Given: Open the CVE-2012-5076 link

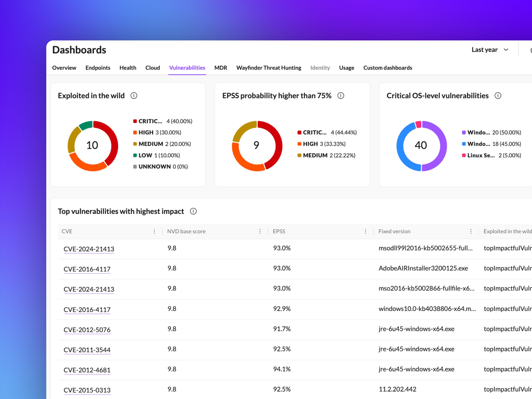Looking at the screenshot, I should click(87, 330).
